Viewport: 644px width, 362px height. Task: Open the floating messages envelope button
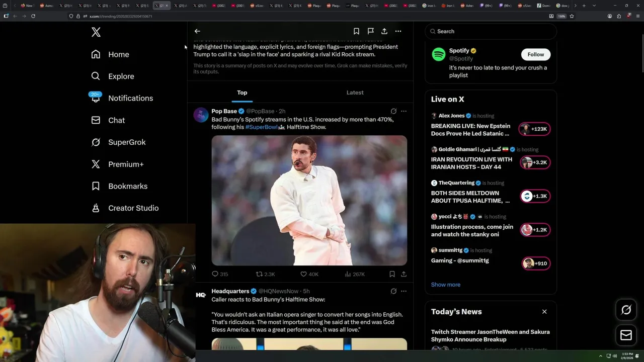click(626, 335)
